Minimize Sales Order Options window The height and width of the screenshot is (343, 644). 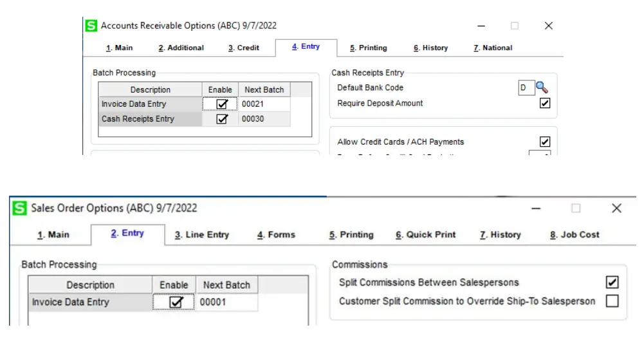pos(536,209)
